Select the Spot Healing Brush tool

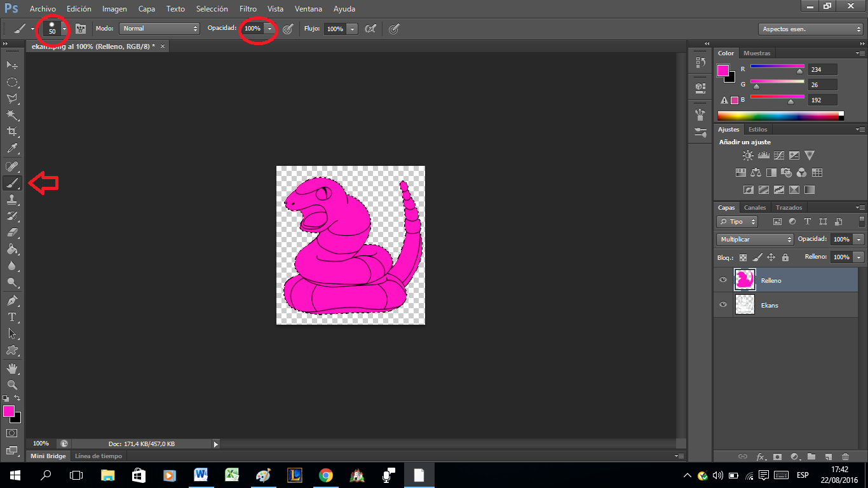12,166
